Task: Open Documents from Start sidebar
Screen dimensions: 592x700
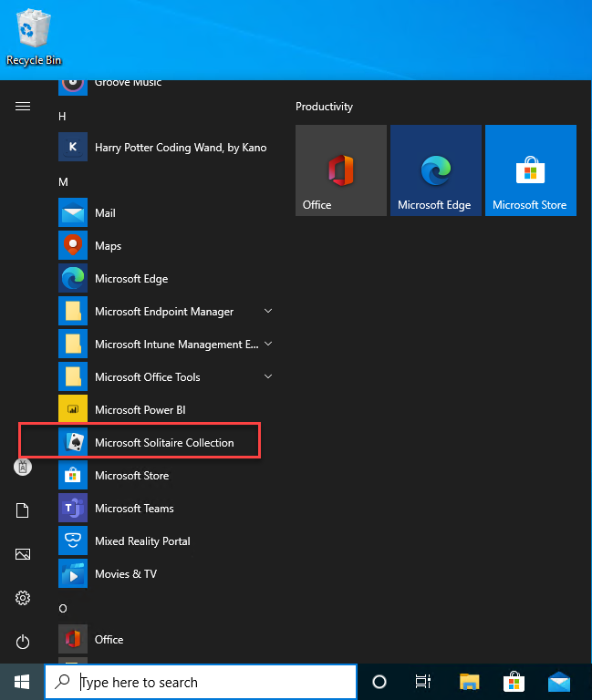Action: [22, 510]
